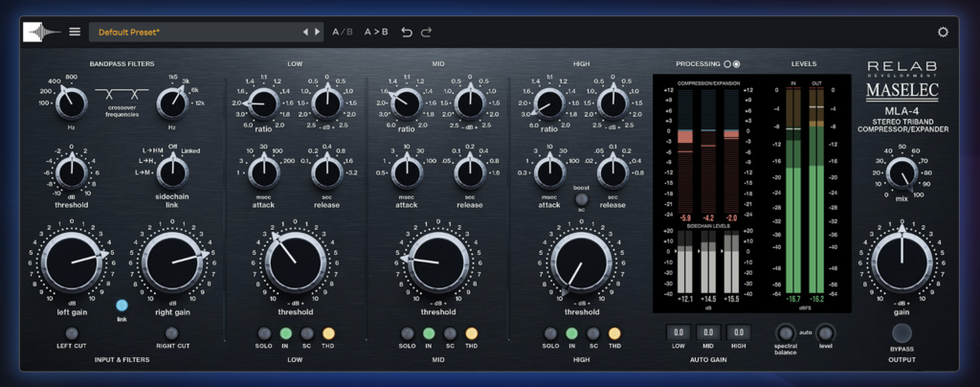Image resolution: width=980 pixels, height=387 pixels.
Task: Toggle the auto level button
Action: point(826,332)
